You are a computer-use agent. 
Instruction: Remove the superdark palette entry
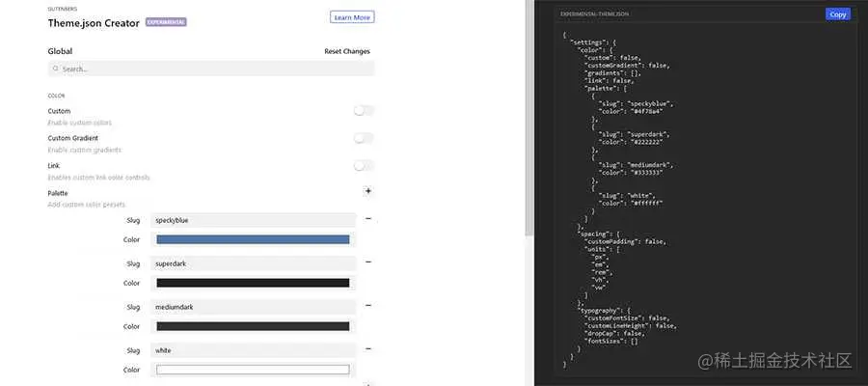click(368, 262)
